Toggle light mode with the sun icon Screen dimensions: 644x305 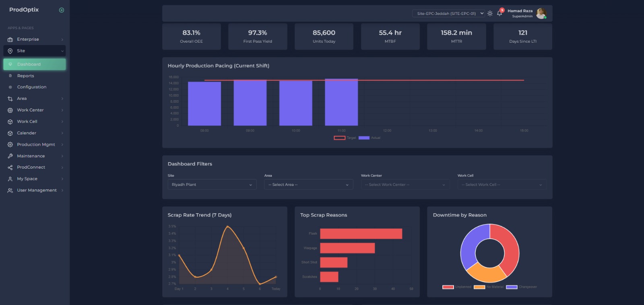click(490, 13)
